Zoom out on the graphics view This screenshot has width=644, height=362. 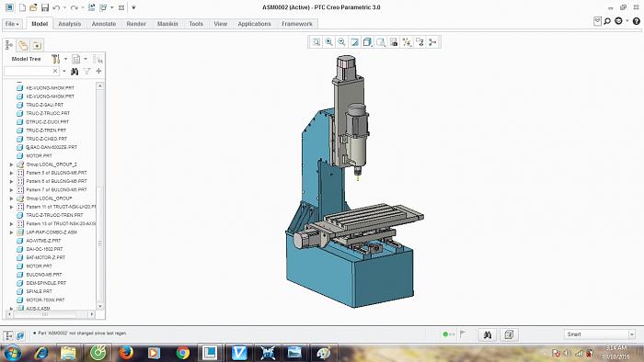(341, 42)
